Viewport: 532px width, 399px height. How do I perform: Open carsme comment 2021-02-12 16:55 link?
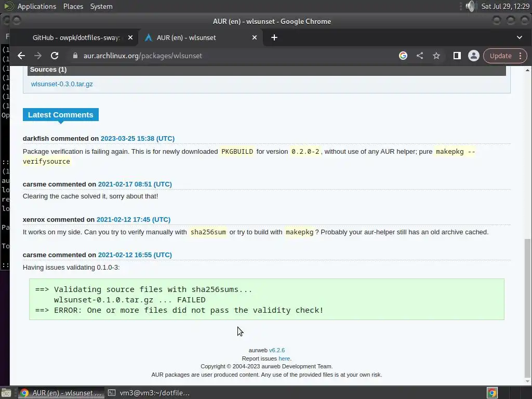(135, 255)
